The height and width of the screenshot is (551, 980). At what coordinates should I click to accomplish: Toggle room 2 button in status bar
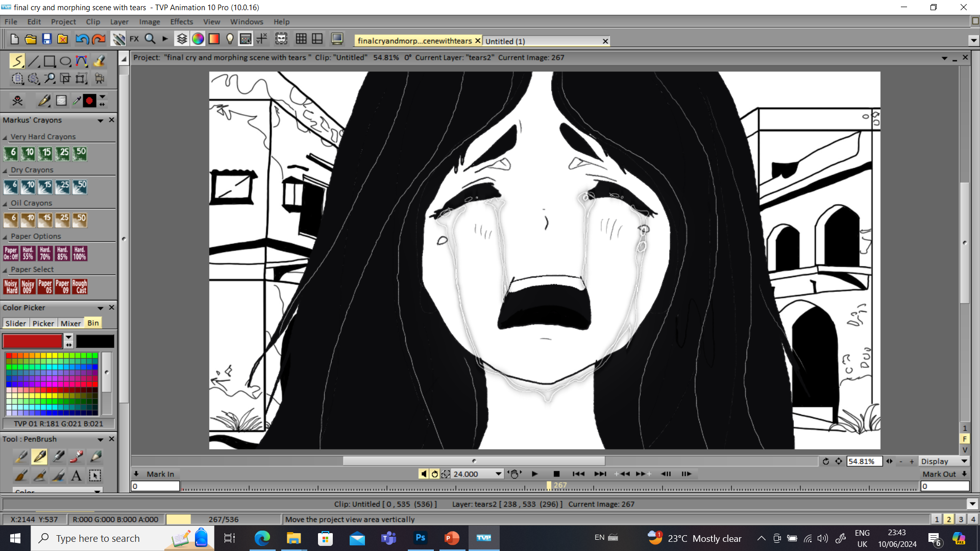[949, 519]
